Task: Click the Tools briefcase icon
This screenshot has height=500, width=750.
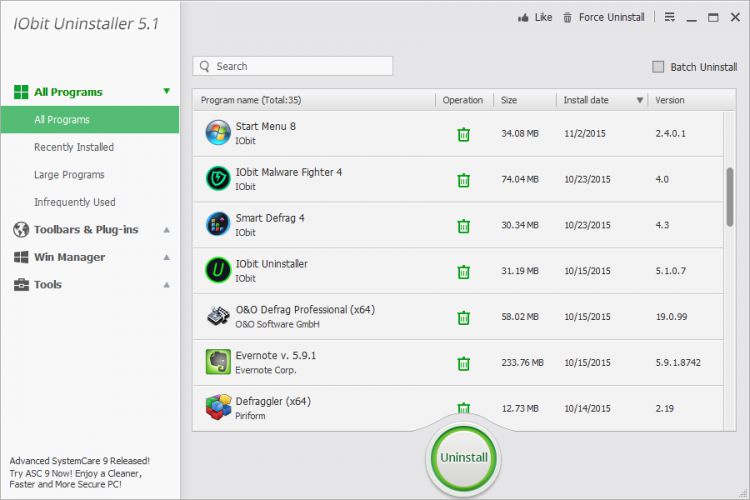Action: tap(21, 285)
